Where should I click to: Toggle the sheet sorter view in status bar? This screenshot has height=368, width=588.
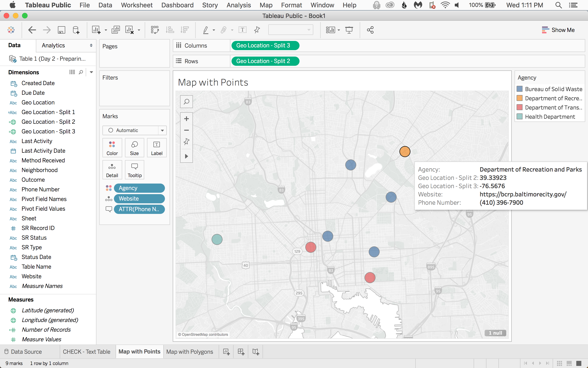(559, 363)
